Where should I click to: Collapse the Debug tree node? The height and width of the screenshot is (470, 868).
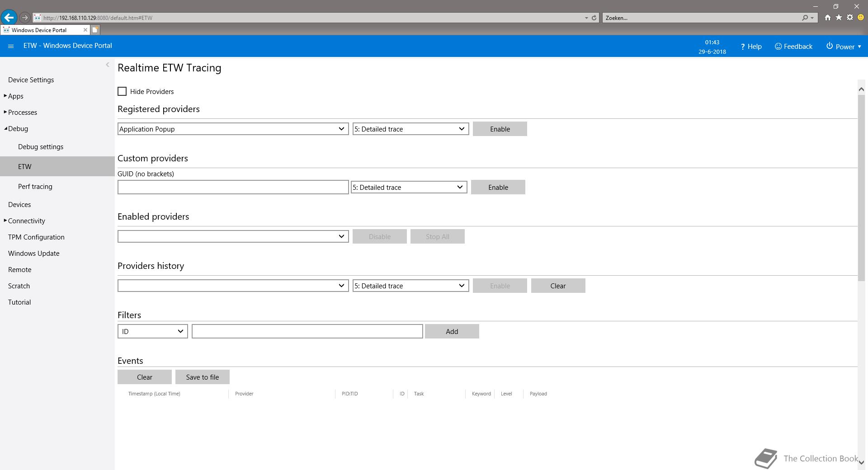(5, 128)
